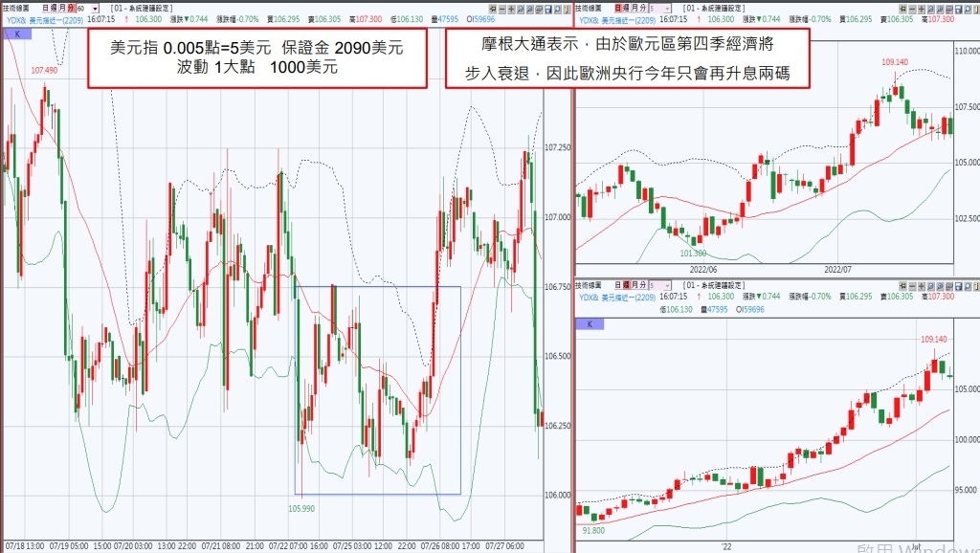Open the 60-minute interval dropdown on left chart
Viewport: 980px width, 553px height.
pyautogui.click(x=95, y=9)
